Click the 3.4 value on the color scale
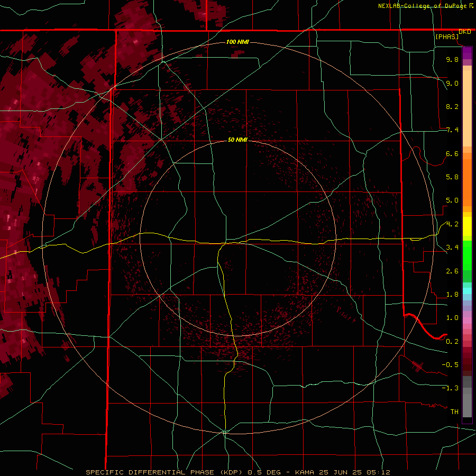476x476 pixels. (x=452, y=248)
